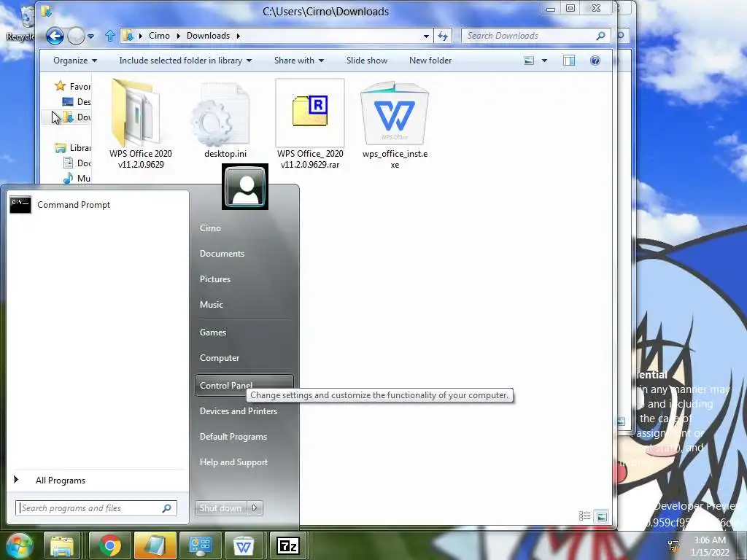Viewport: 747px width, 560px height.
Task: Select the WPS Office_ 2020 v11.2.0.9629.rar archive
Action: (x=310, y=125)
